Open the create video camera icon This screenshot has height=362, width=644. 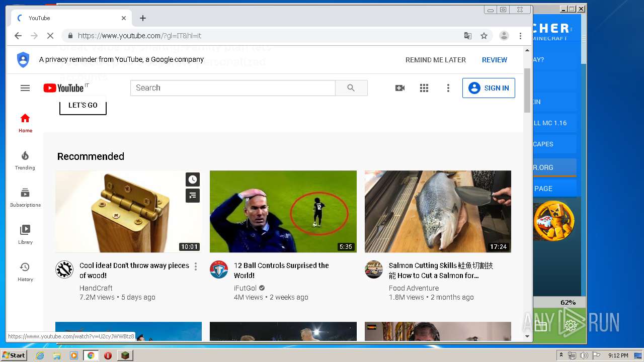click(x=400, y=88)
